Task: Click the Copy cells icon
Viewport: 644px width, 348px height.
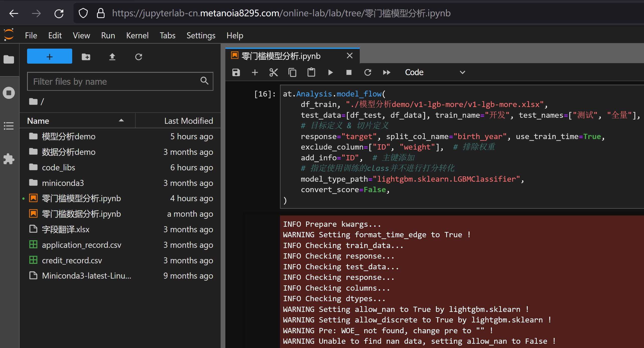Action: [292, 72]
